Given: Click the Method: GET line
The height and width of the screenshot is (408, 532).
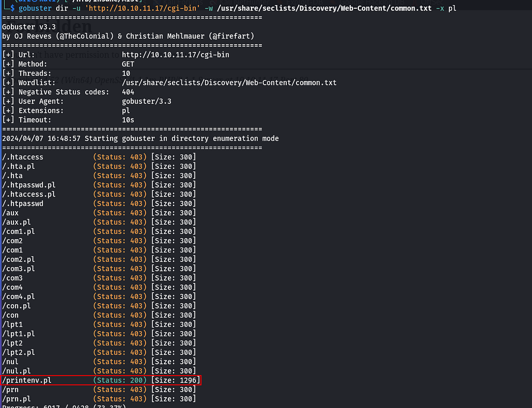Looking at the screenshot, I should click(x=68, y=64).
